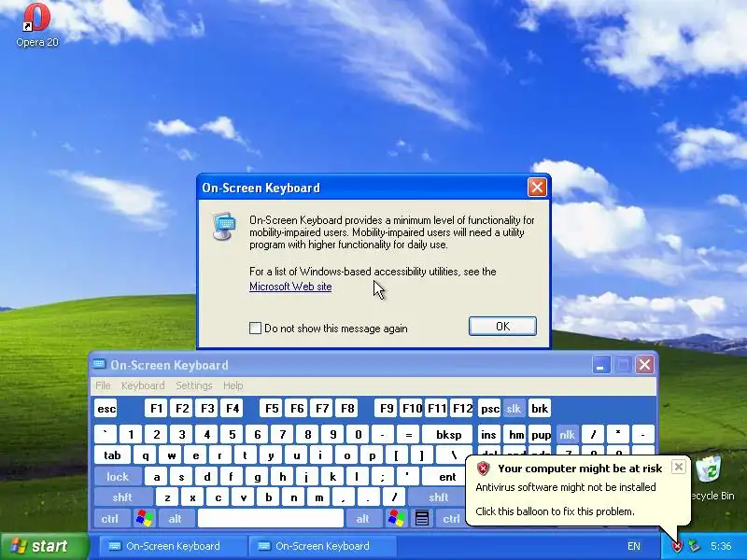The width and height of the screenshot is (747, 560).
Task: Check 'Do not show this message again'
Action: pyautogui.click(x=255, y=329)
